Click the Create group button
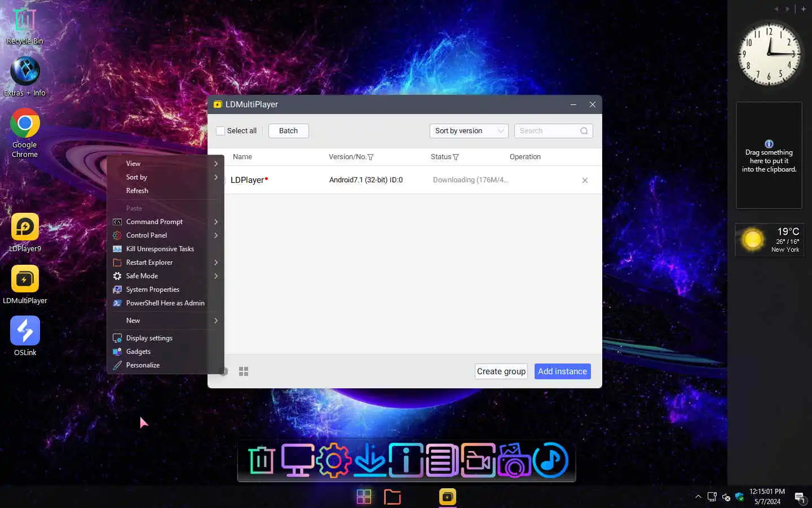Image resolution: width=812 pixels, height=508 pixels. pos(501,371)
